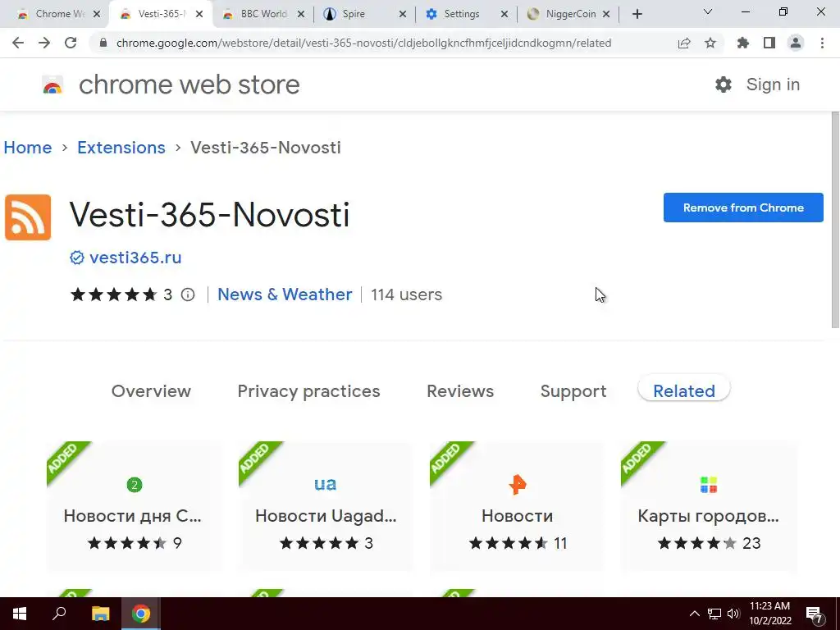The width and height of the screenshot is (840, 630).
Task: Expand the tab search chevron
Action: click(708, 11)
